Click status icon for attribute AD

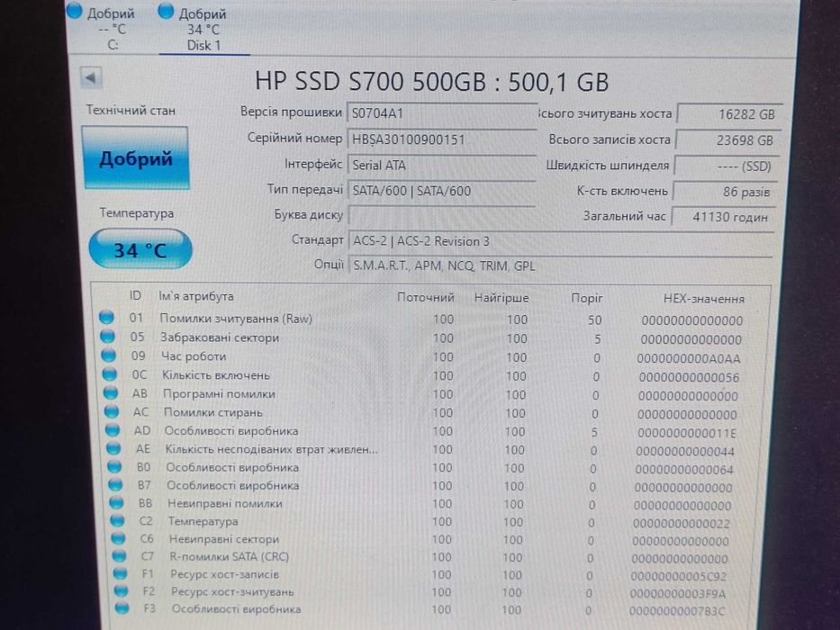pyautogui.click(x=113, y=429)
